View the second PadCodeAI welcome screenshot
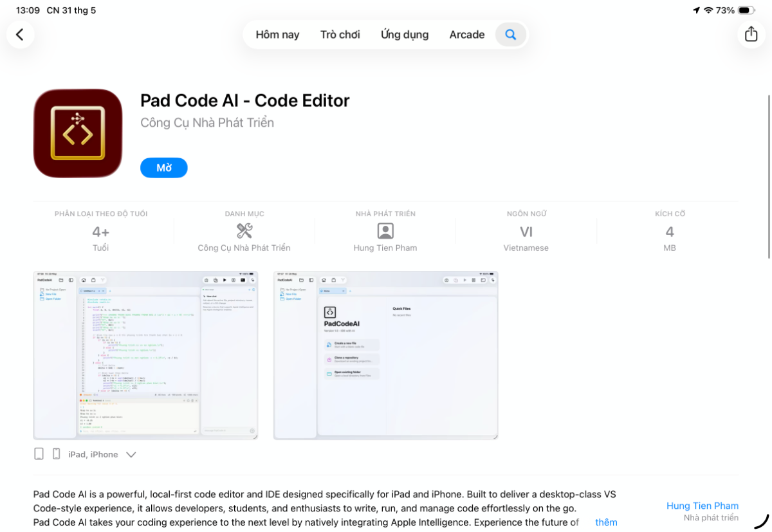The height and width of the screenshot is (532, 772). point(385,355)
